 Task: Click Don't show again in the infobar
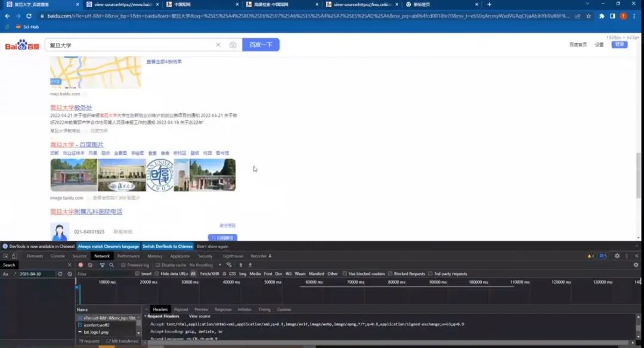(x=212, y=247)
